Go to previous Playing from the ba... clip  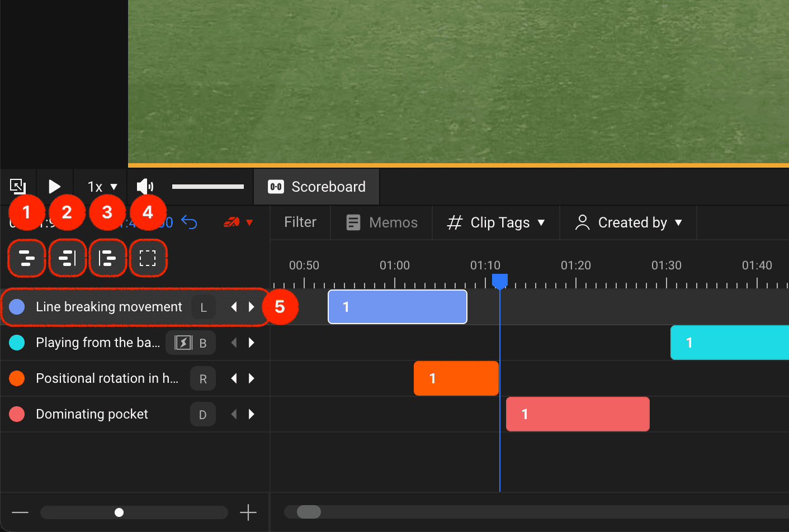(x=234, y=343)
